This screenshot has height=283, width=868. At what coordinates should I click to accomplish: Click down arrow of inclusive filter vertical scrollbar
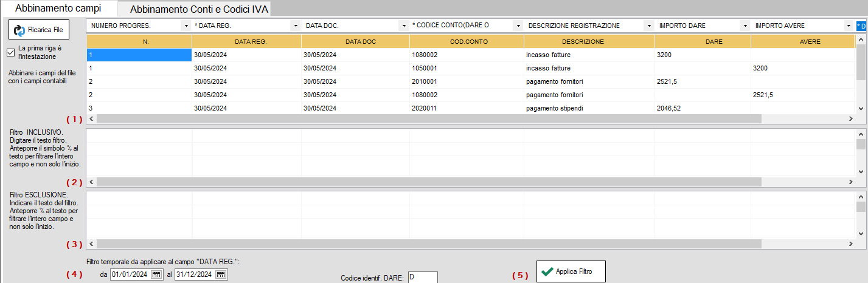(x=860, y=171)
